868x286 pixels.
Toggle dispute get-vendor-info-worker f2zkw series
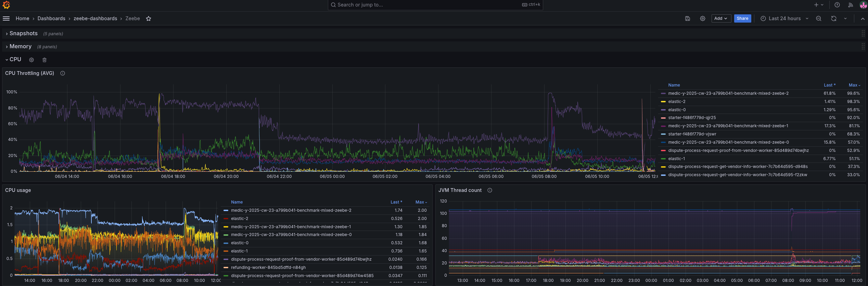[737, 175]
